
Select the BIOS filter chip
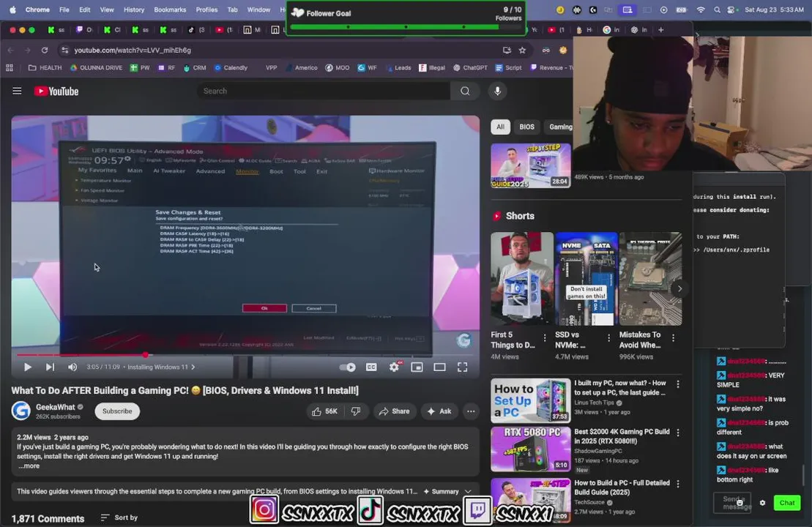click(526, 127)
